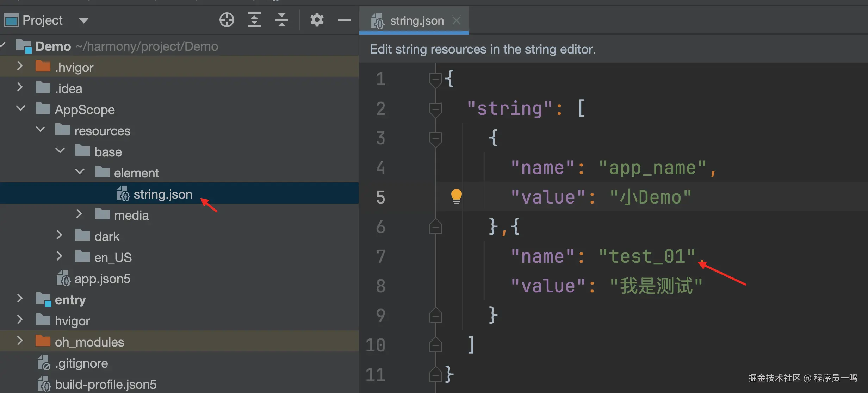Open Project panel settings gear

click(317, 20)
